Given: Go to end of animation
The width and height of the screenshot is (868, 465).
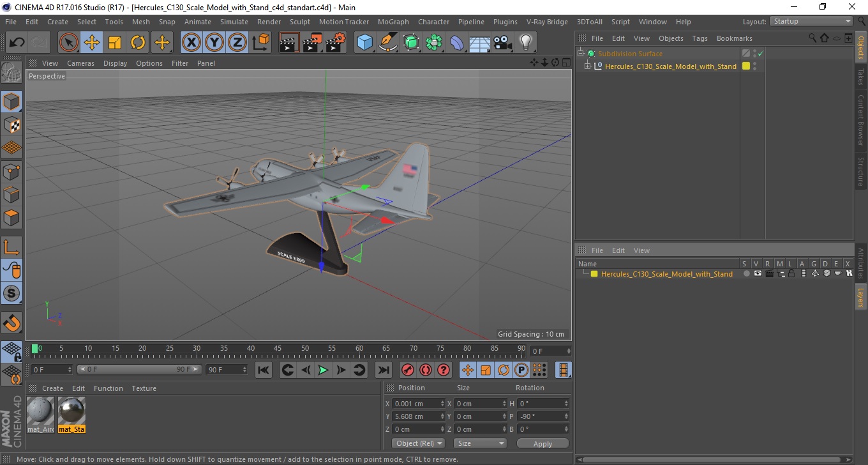Looking at the screenshot, I should (x=383, y=370).
